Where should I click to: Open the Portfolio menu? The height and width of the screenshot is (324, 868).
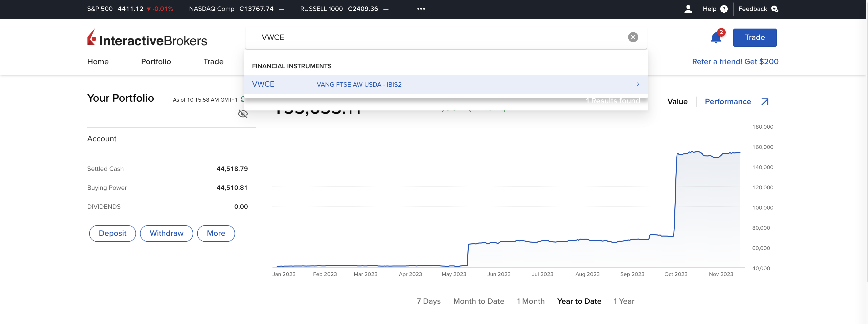(156, 62)
